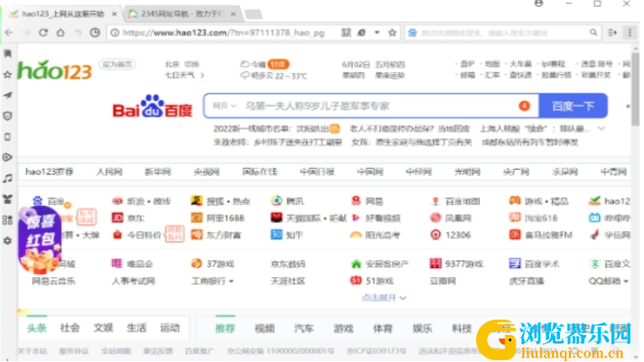Open the user account icon in title bar
Image resolution: width=644 pixels, height=362 pixels.
539,4
